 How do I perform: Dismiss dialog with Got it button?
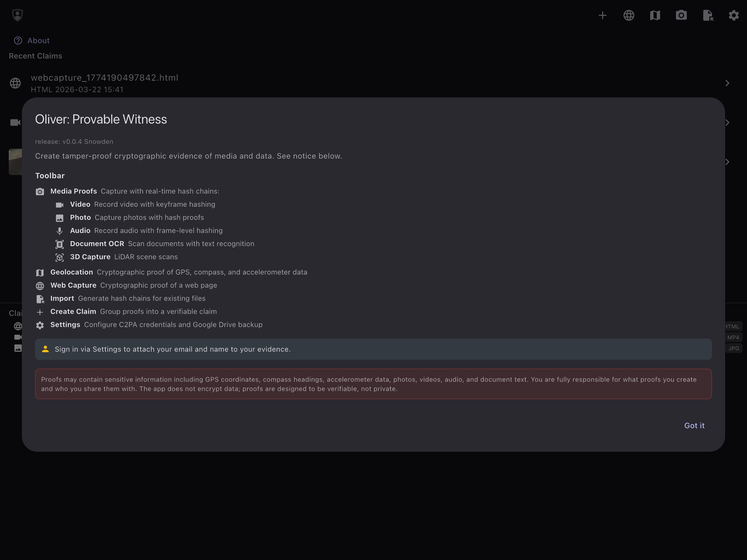point(694,425)
